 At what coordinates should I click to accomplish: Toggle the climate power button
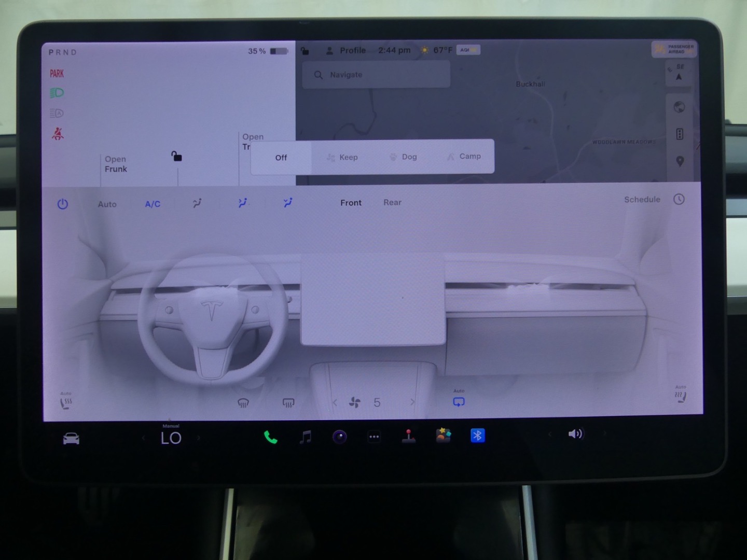click(x=63, y=204)
